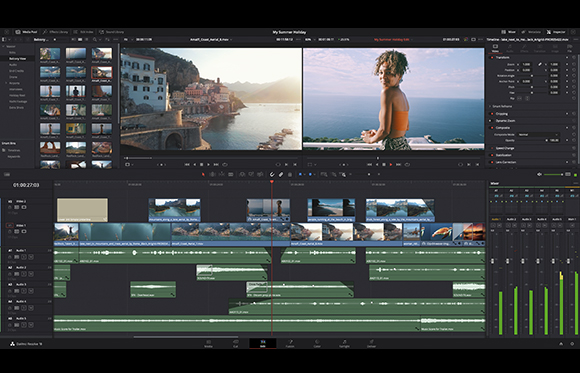Screen dimensions: 580x373
Task: Click the Replace Clip tool
Action: point(260,174)
